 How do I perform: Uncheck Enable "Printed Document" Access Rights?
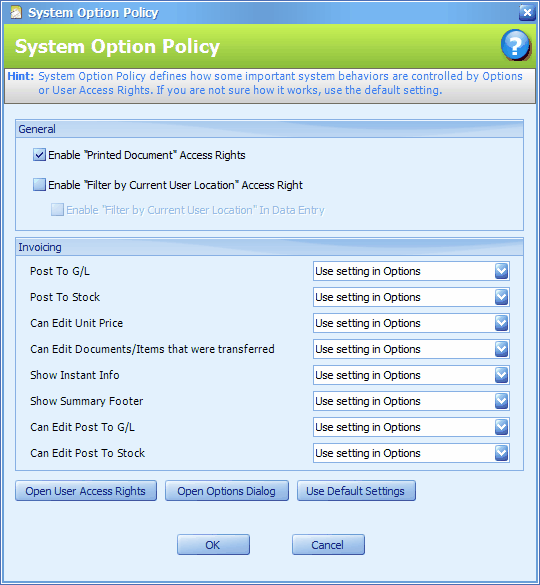click(x=39, y=154)
